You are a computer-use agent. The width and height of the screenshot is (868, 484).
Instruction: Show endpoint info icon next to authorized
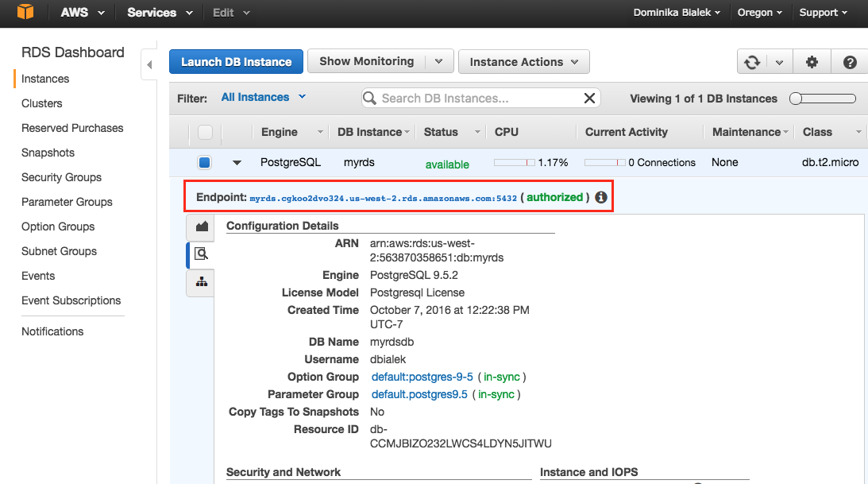coord(601,197)
